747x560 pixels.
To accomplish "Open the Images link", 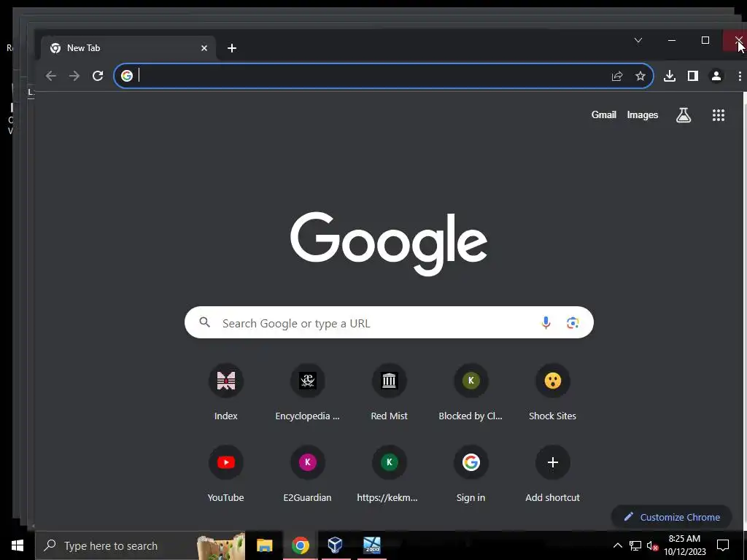I will [x=642, y=114].
